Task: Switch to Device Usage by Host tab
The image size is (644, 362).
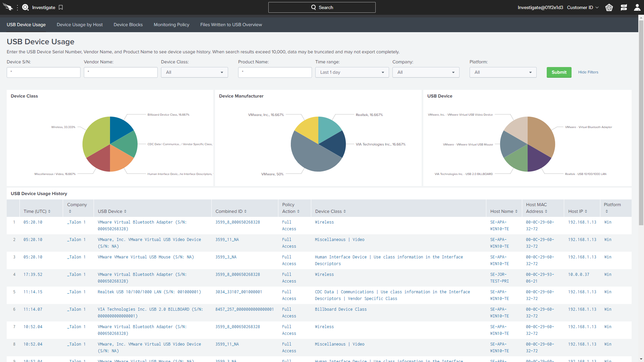Action: pyautogui.click(x=79, y=25)
